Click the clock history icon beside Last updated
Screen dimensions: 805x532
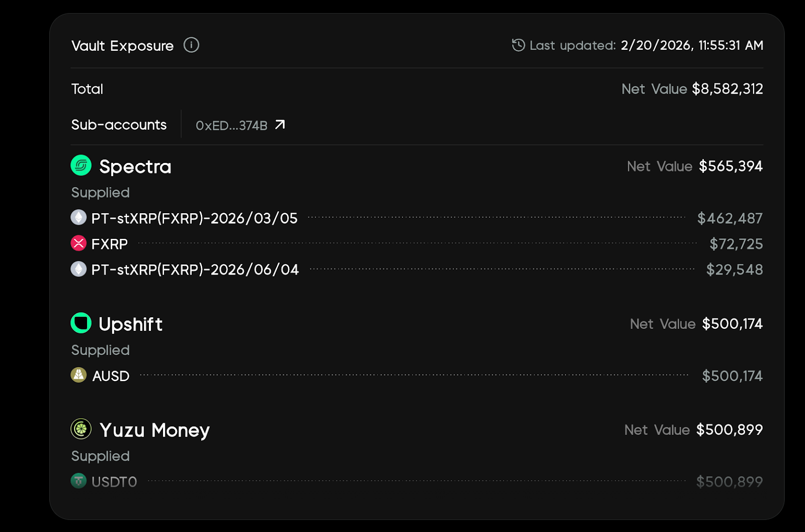click(518, 45)
